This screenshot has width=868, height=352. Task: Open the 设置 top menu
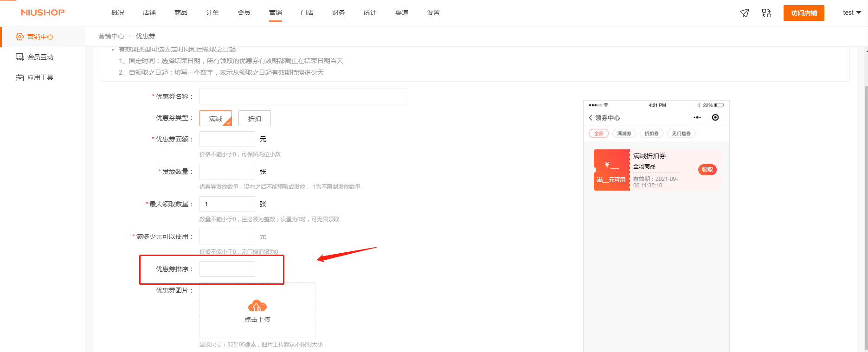coord(433,13)
